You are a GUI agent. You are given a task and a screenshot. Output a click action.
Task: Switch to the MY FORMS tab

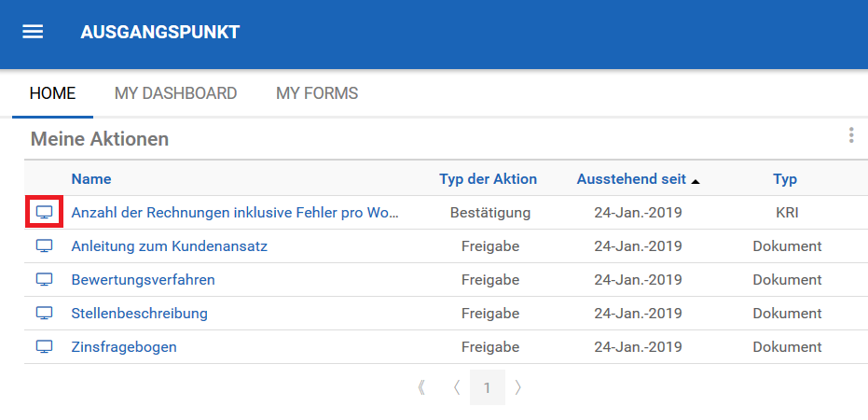(x=317, y=93)
